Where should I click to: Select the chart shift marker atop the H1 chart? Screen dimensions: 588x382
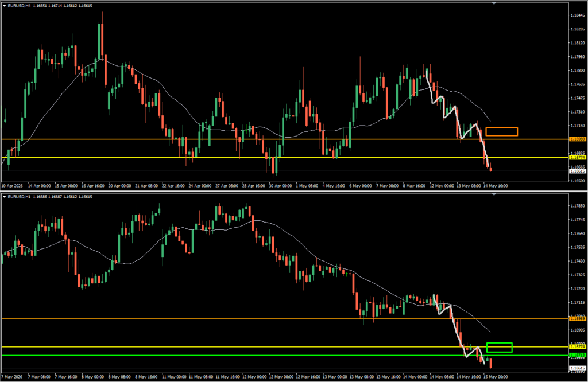pos(494,194)
